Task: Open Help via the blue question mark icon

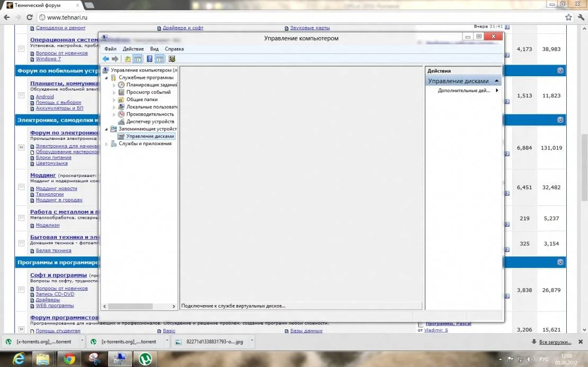Action: click(x=150, y=59)
